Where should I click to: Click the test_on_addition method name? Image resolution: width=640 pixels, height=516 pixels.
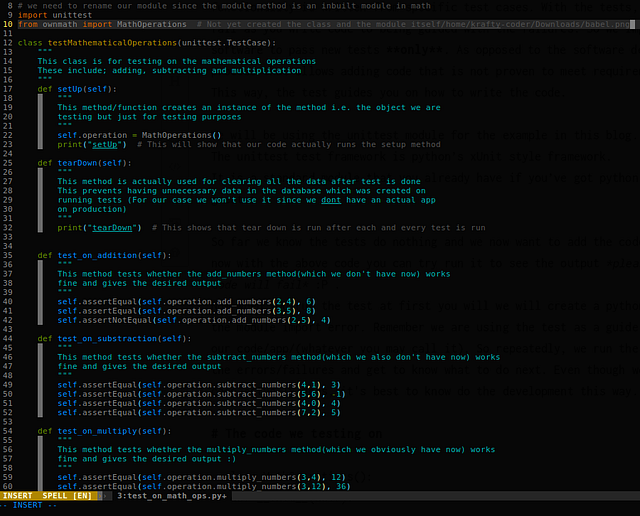pos(97,255)
